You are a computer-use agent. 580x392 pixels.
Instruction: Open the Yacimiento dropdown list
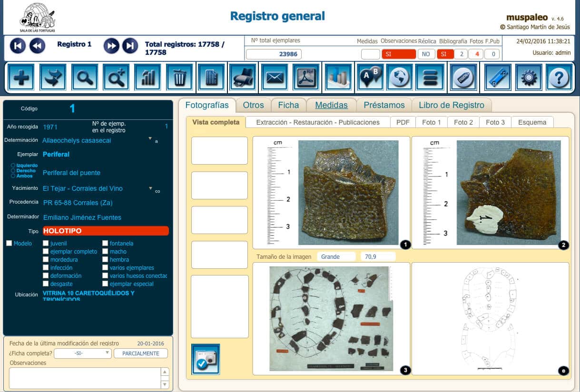(150, 188)
